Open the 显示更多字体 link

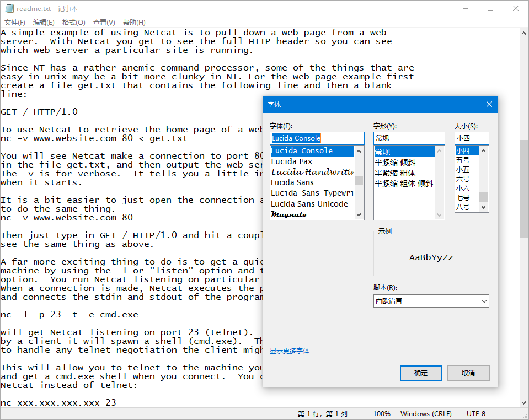tap(290, 351)
